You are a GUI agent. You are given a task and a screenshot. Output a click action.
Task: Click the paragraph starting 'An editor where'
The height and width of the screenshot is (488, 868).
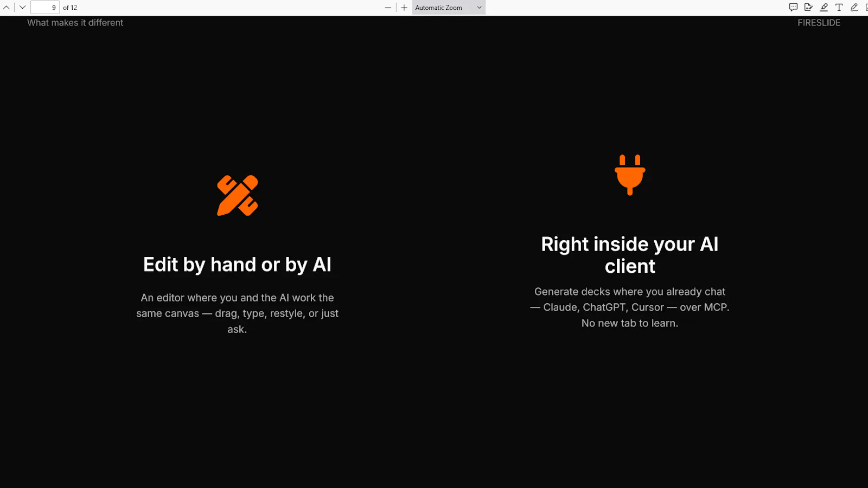coord(237,313)
